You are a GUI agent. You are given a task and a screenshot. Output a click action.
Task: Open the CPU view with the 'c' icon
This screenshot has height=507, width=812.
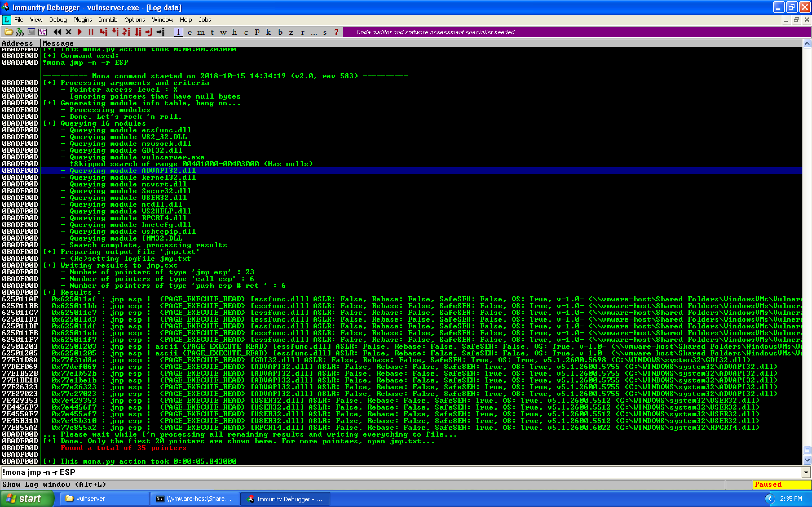click(246, 32)
